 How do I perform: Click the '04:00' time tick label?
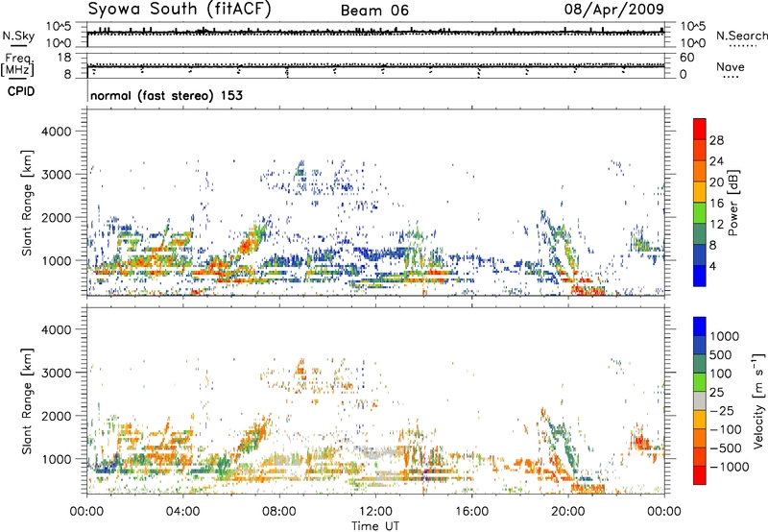(x=182, y=512)
